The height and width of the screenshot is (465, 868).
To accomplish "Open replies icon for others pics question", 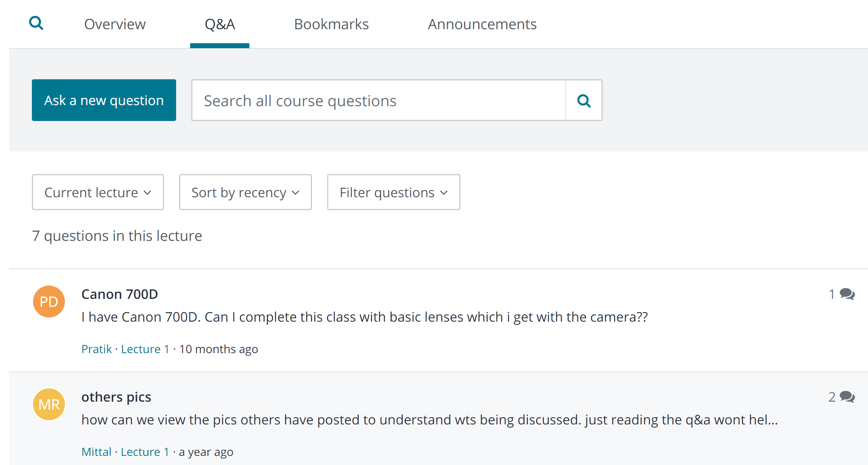I will (847, 397).
